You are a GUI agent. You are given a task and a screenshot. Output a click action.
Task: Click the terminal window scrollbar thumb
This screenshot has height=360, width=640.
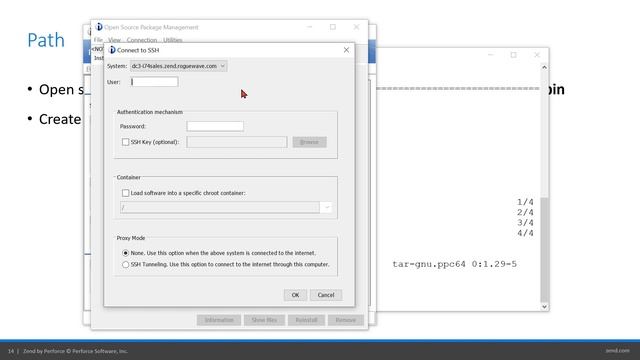(x=544, y=249)
